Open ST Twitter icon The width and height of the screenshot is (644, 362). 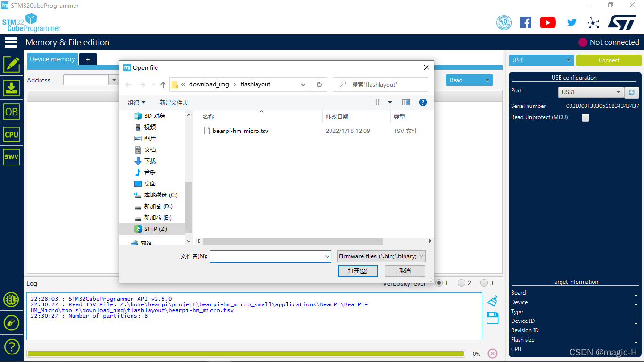572,22
